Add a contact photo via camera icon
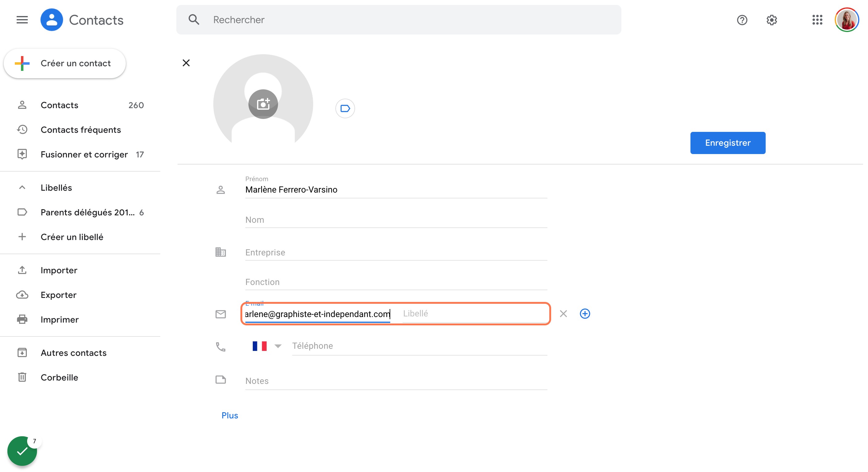The width and height of the screenshot is (868, 472). (x=263, y=104)
